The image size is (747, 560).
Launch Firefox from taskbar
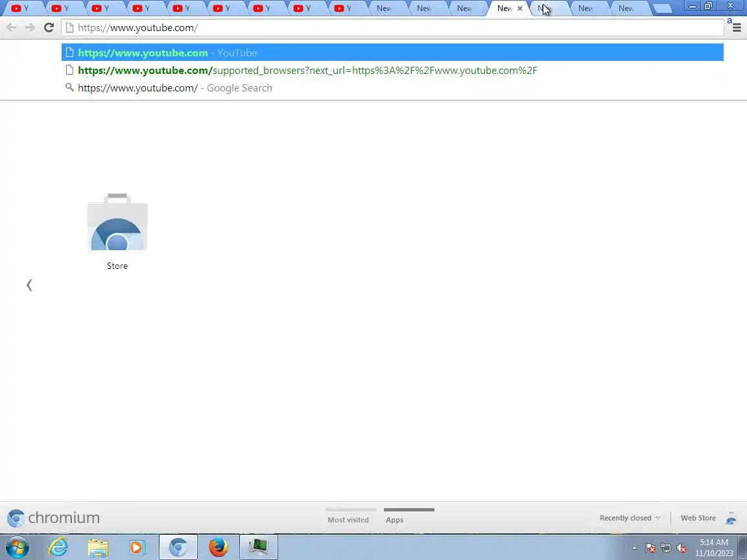(x=218, y=547)
